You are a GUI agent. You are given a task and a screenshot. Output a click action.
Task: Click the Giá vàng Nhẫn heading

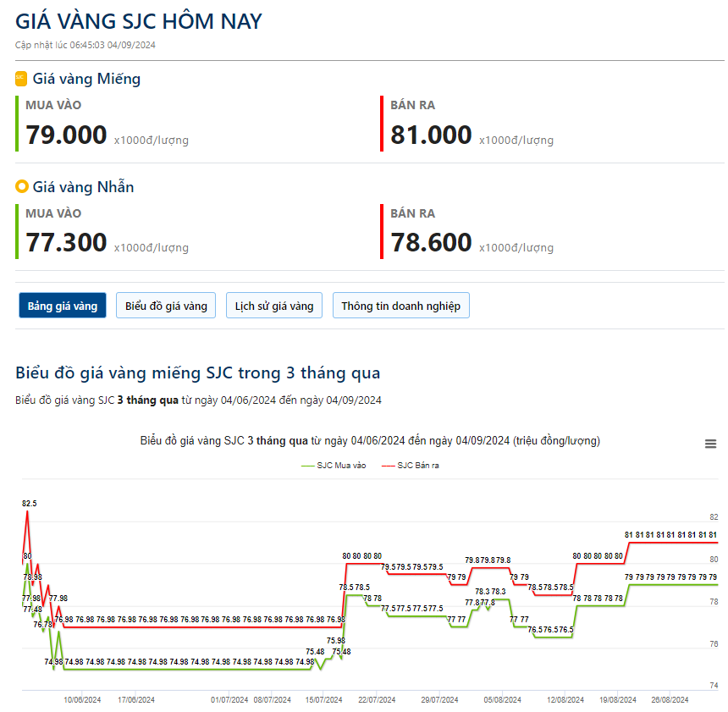point(83,187)
